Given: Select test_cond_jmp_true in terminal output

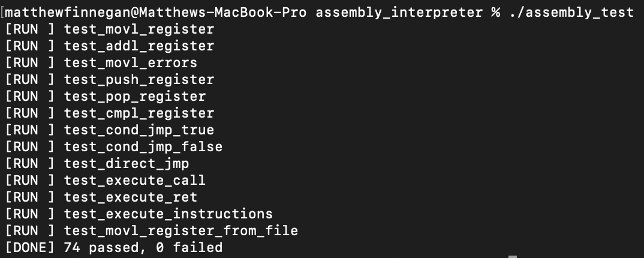Looking at the screenshot, I should (139, 130).
